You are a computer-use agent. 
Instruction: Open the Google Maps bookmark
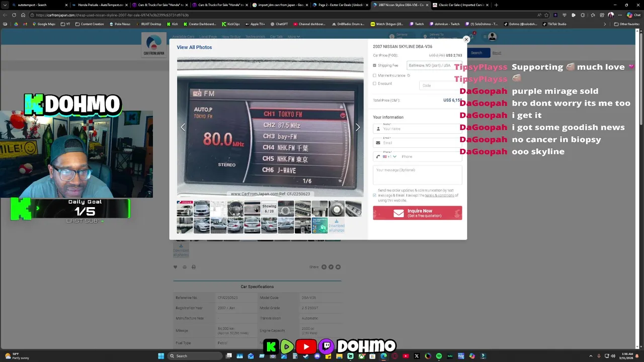tap(43, 24)
